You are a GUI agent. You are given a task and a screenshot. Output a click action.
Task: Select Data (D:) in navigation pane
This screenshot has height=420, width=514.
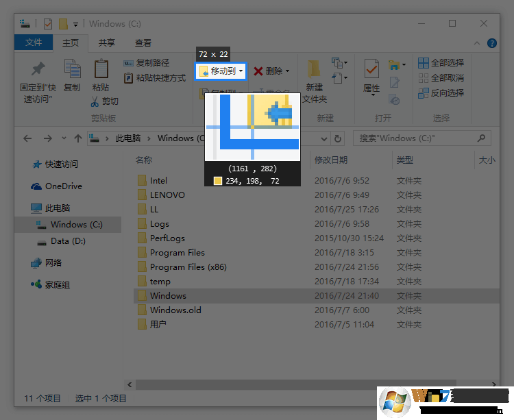click(x=69, y=241)
